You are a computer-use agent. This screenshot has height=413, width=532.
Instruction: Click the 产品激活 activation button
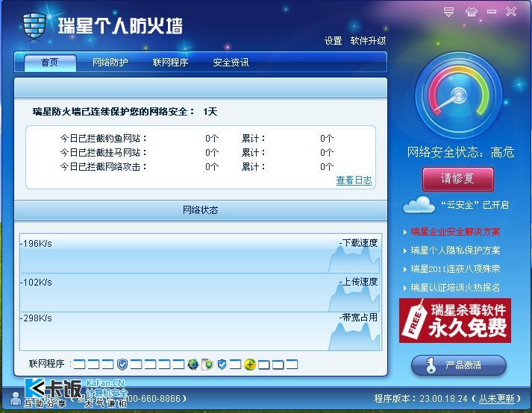(459, 365)
